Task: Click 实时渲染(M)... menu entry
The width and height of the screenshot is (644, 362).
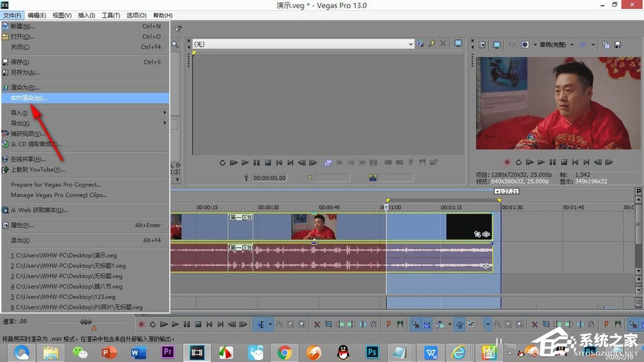Action: tap(86, 98)
